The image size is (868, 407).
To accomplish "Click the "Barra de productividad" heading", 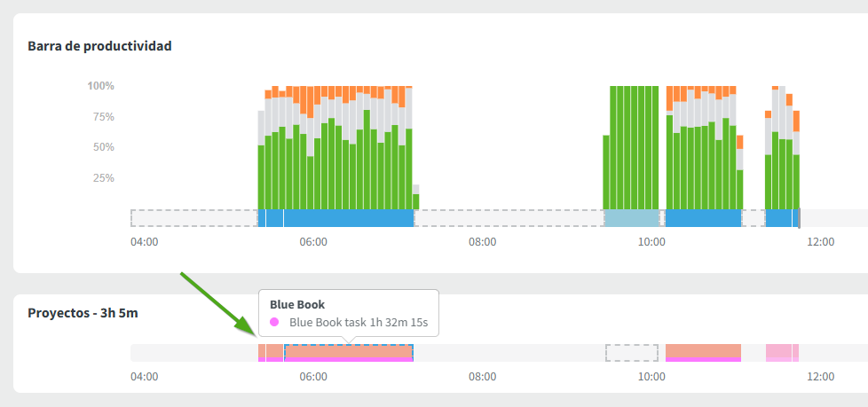I will pyautogui.click(x=99, y=46).
